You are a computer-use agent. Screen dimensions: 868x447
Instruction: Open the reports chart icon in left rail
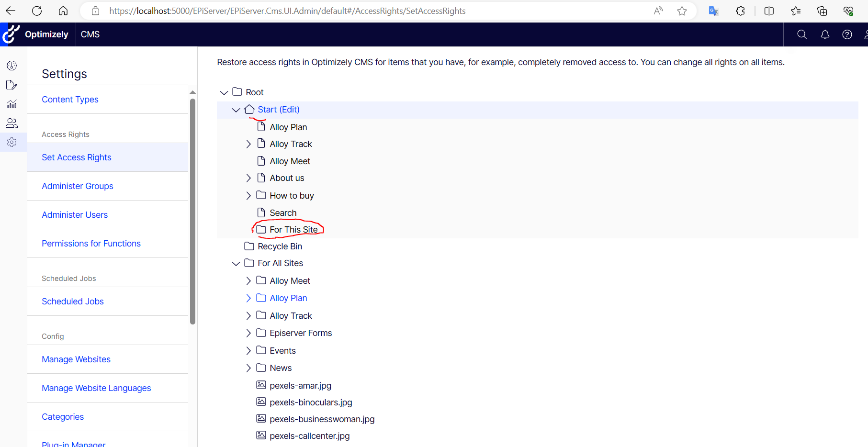(x=12, y=104)
